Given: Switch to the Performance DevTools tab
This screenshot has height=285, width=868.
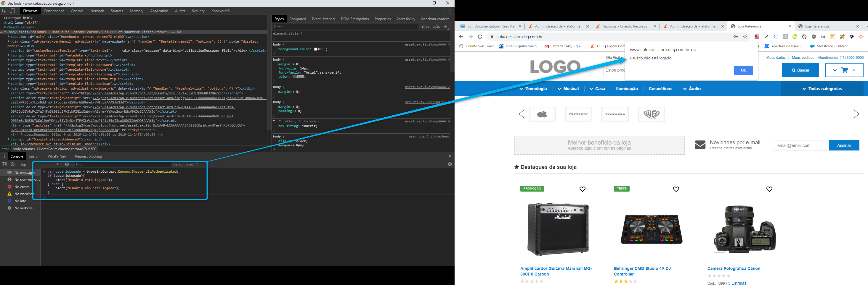Looking at the screenshot, I should pyautogui.click(x=54, y=11).
